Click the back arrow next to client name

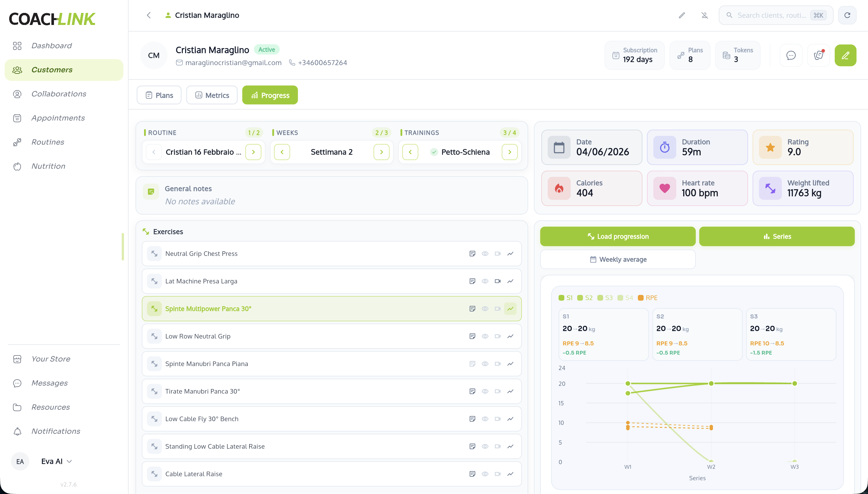coord(149,15)
